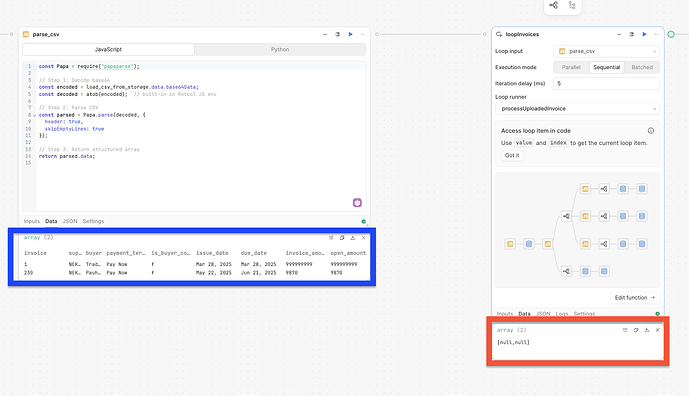Set execution mode to Sequential

pyautogui.click(x=606, y=67)
